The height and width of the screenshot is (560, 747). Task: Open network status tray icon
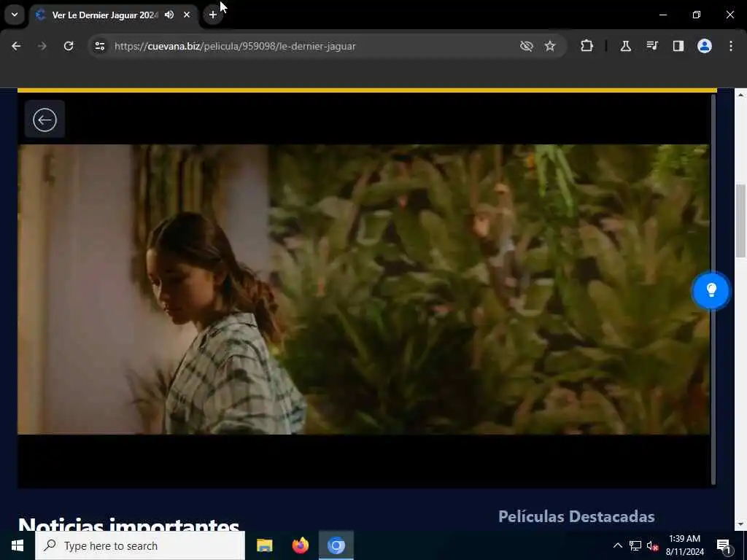coord(635,545)
